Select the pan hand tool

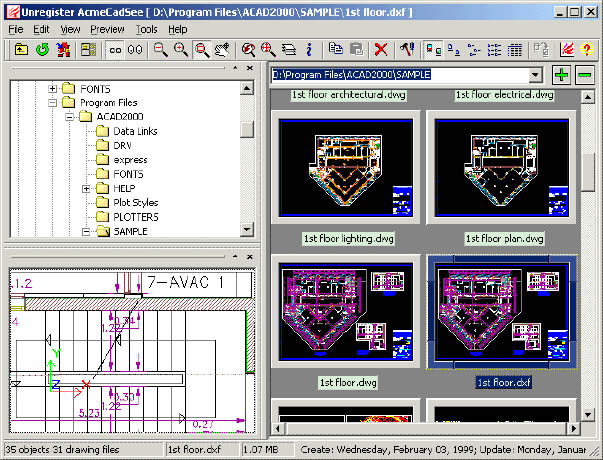(x=222, y=50)
